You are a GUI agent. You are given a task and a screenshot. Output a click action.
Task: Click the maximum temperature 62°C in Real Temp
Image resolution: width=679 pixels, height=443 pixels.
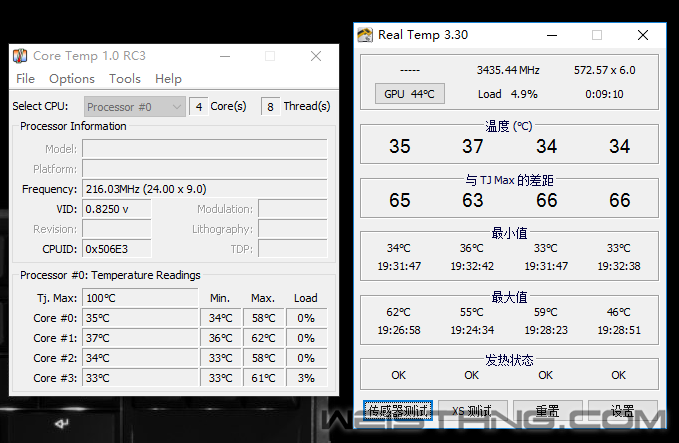398,312
